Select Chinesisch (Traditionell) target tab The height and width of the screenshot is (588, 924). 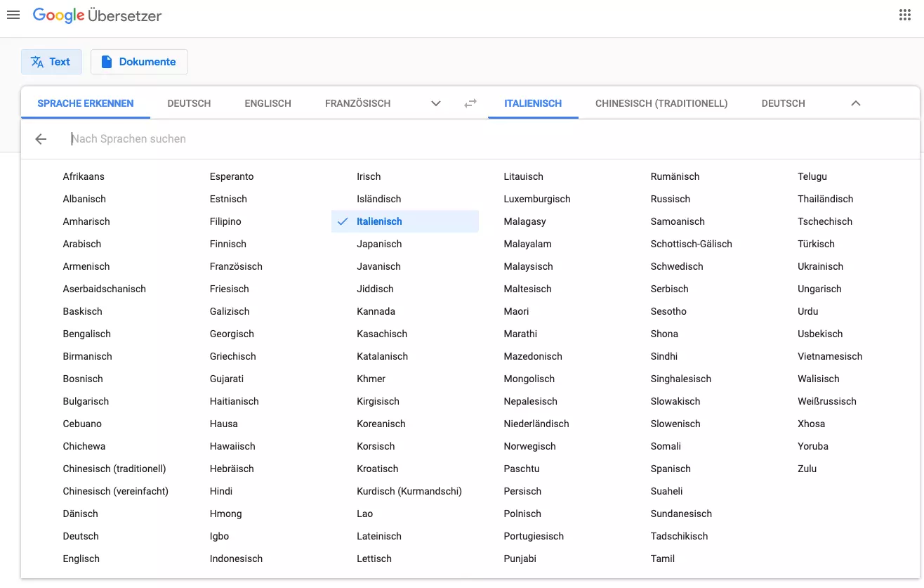pyautogui.click(x=661, y=103)
